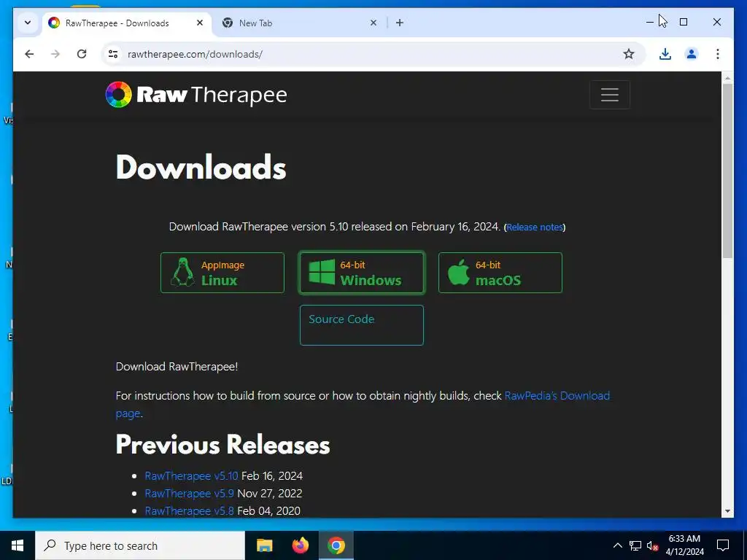Open RawTherapee v5.9 release link
The height and width of the screenshot is (560, 747).
point(189,494)
